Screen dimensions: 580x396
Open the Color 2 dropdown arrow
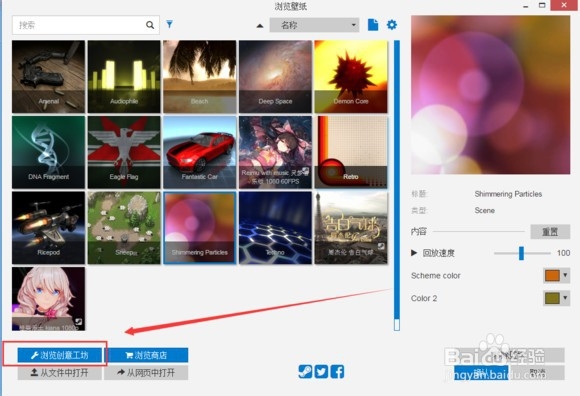coord(565,298)
